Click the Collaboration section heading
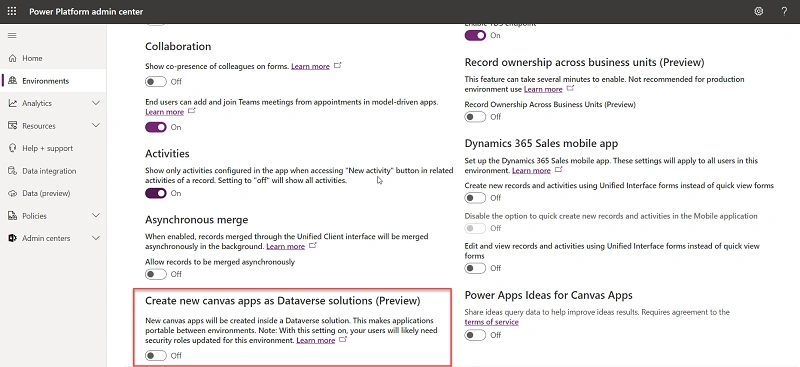This screenshot has width=800, height=367. pos(178,46)
